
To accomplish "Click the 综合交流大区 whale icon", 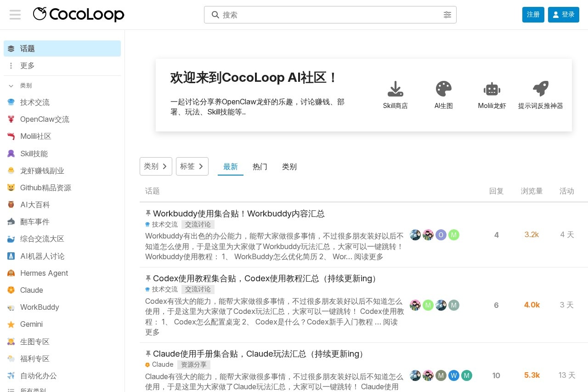I will [x=11, y=239].
